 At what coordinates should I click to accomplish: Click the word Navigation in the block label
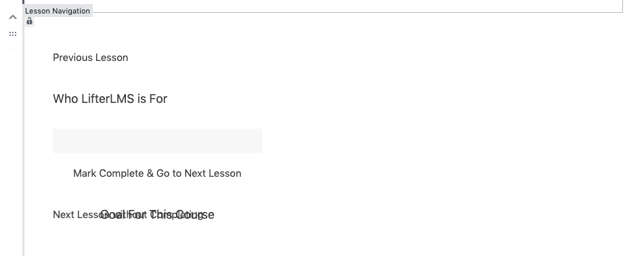[71, 11]
